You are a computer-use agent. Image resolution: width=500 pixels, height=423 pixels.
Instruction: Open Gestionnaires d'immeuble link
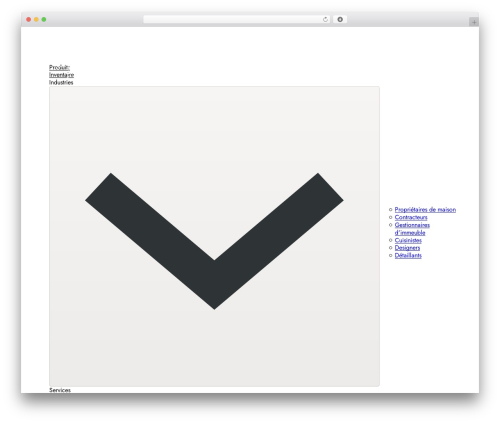(x=412, y=229)
